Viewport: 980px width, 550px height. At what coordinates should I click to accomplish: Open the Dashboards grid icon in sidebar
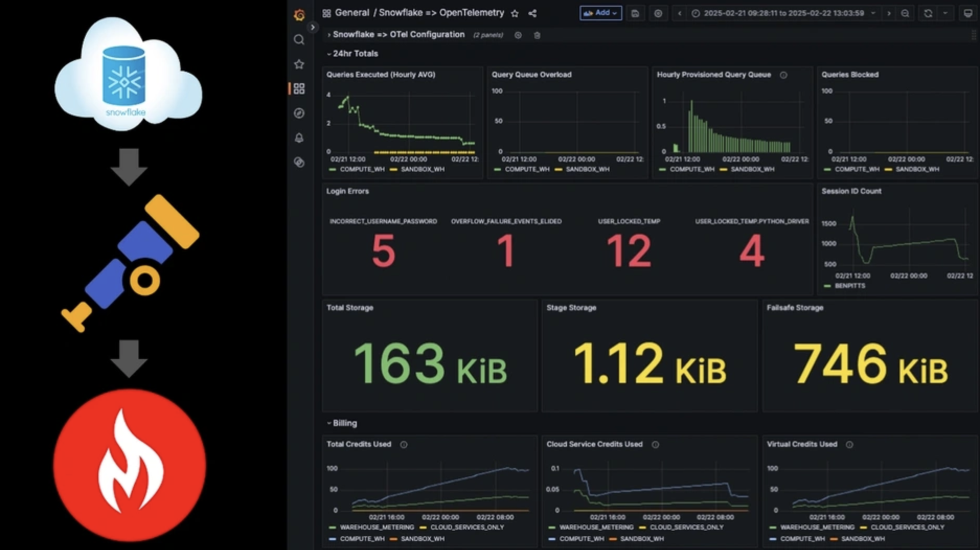tap(299, 89)
